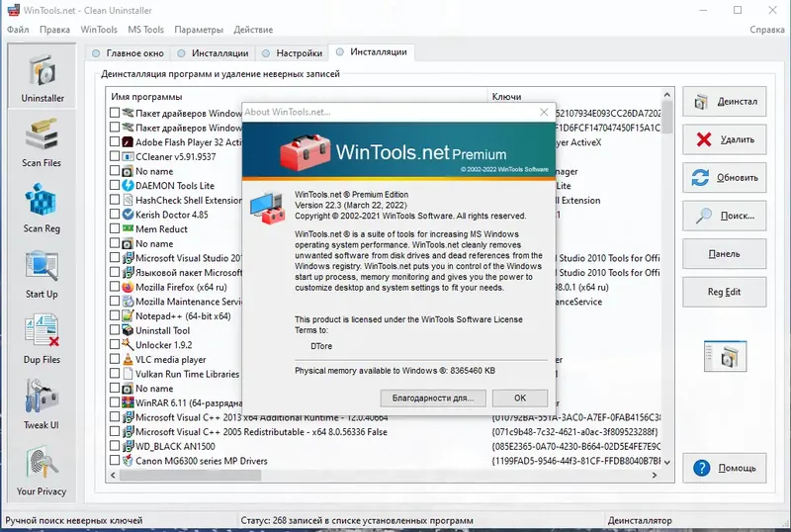Click the Обновить refresh button

725,178
